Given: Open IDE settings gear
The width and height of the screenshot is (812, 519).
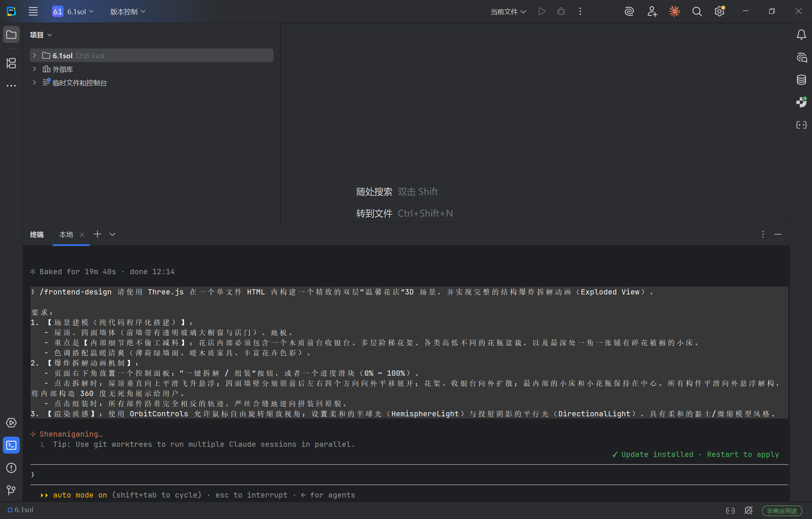Looking at the screenshot, I should (720, 11).
